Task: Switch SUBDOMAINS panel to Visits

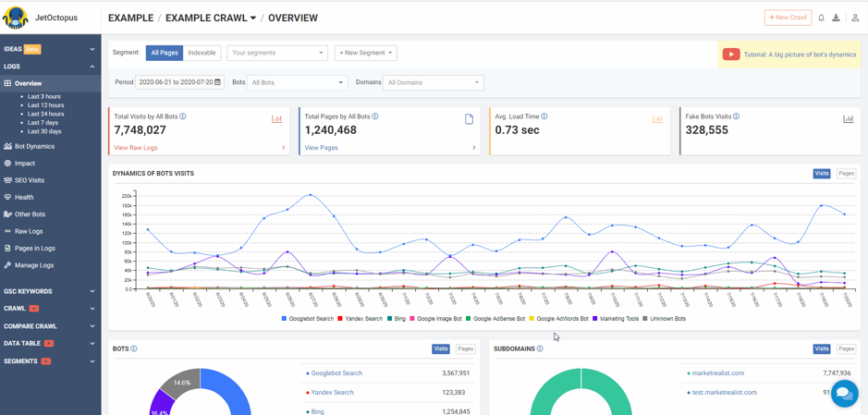Action: tap(822, 348)
